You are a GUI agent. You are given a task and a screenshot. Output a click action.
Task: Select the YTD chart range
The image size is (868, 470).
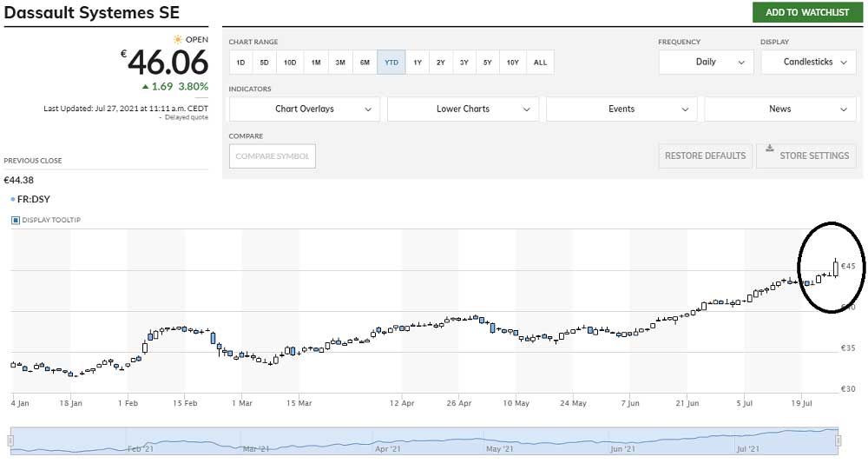[391, 62]
